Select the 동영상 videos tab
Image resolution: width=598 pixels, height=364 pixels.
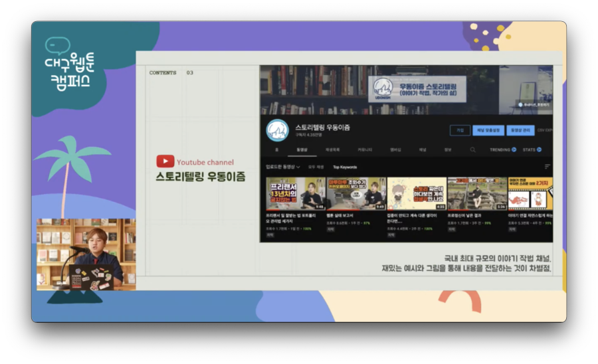pos(302,150)
